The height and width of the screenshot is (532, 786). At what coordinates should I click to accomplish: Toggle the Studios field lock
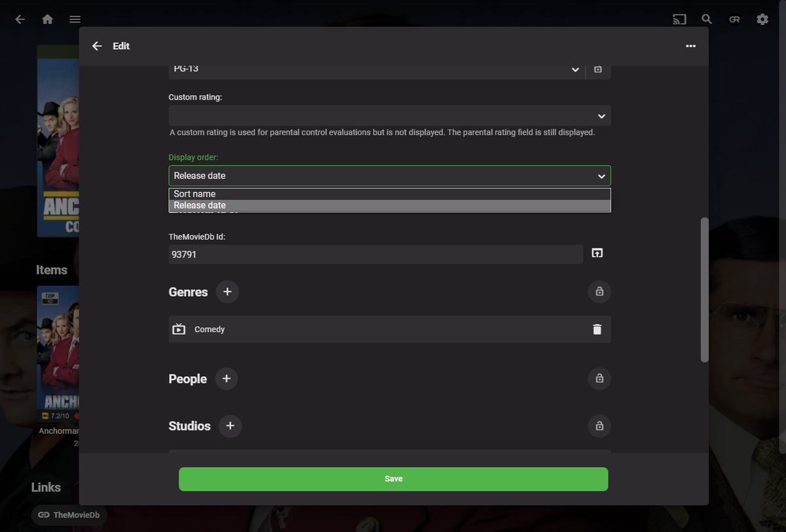(599, 426)
